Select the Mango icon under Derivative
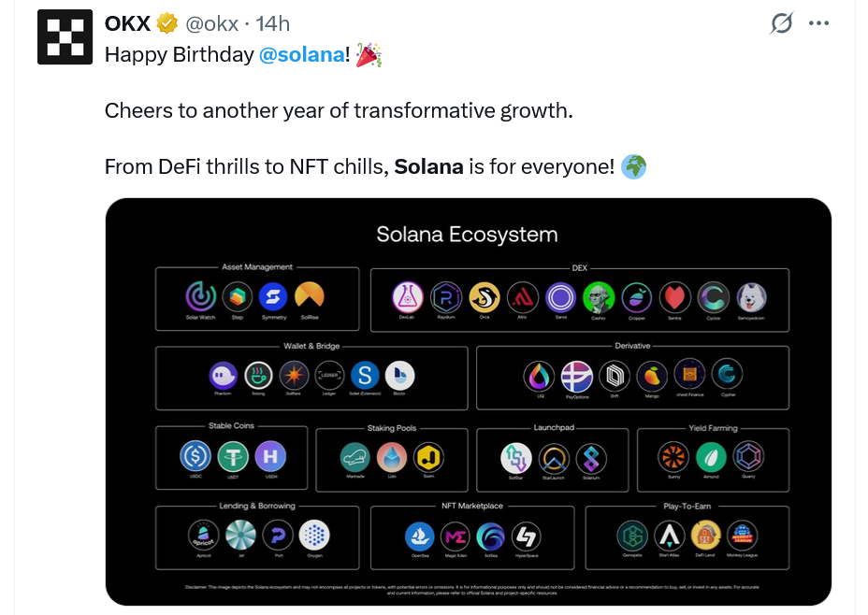Screen dimensions: 868x615 (x=651, y=375)
